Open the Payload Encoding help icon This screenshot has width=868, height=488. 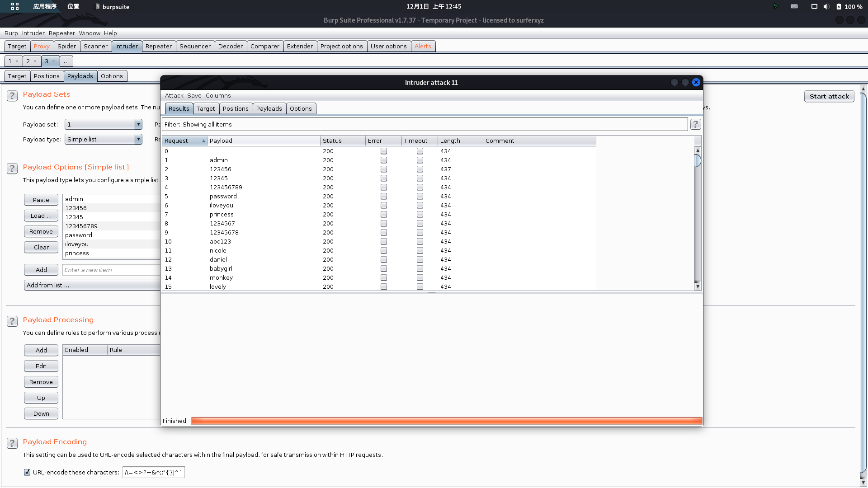point(12,443)
